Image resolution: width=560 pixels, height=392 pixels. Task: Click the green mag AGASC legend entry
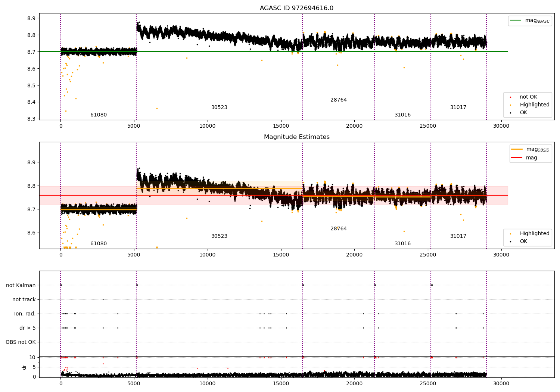pos(530,21)
